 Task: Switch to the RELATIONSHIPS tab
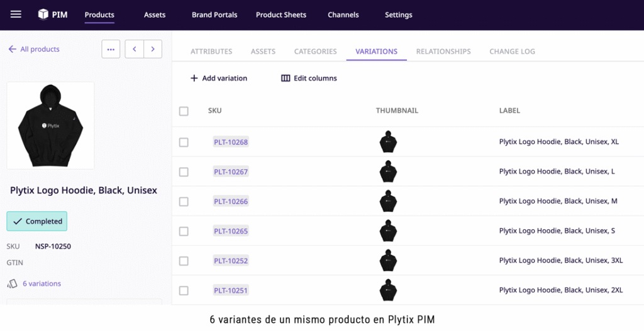(x=443, y=52)
